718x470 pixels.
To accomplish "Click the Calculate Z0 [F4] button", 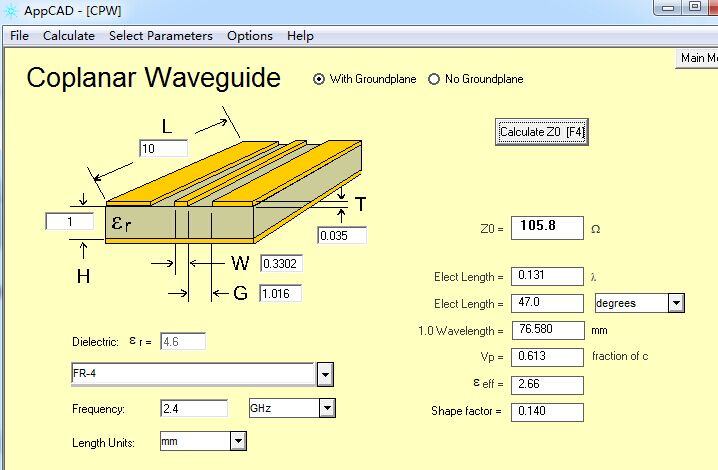I will click(x=542, y=132).
